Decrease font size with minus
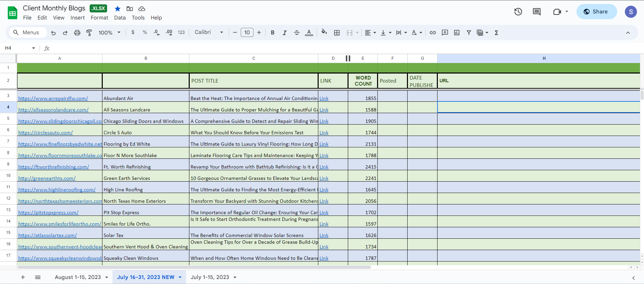 pos(235,33)
